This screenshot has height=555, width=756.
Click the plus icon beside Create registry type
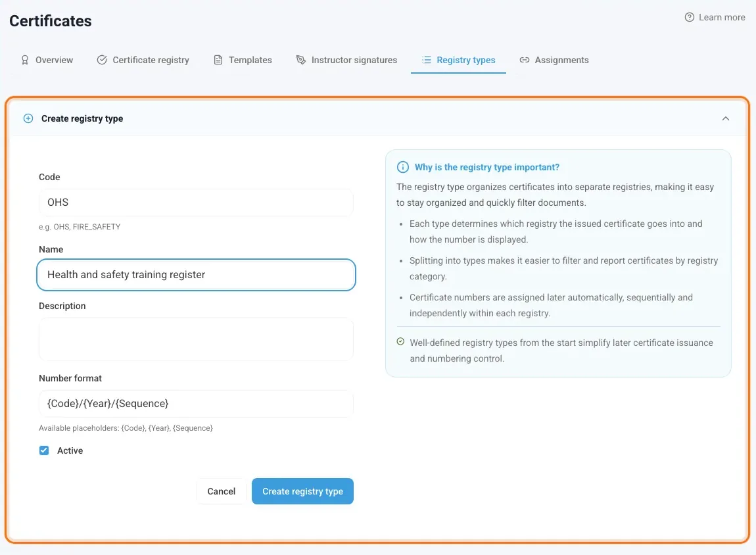pyautogui.click(x=28, y=118)
